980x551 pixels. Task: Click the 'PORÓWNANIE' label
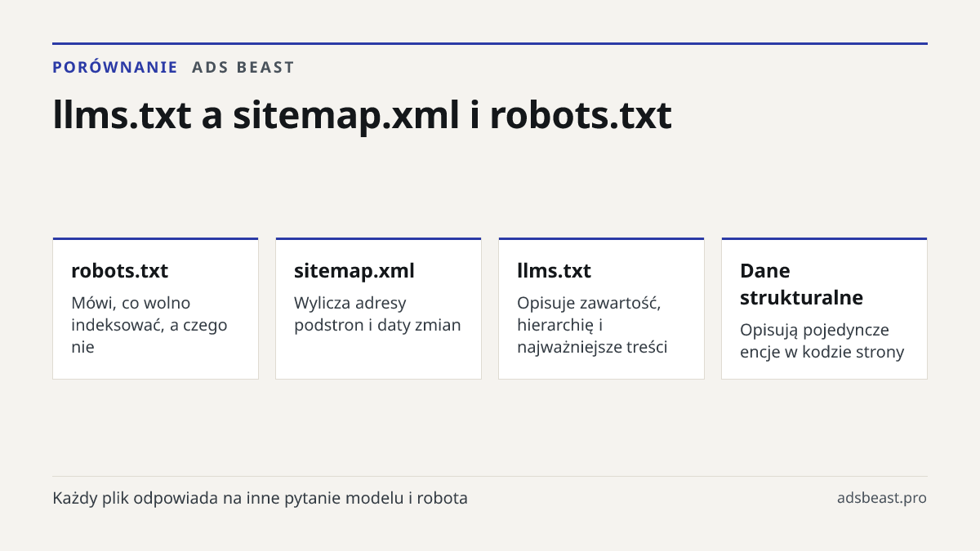115,67
